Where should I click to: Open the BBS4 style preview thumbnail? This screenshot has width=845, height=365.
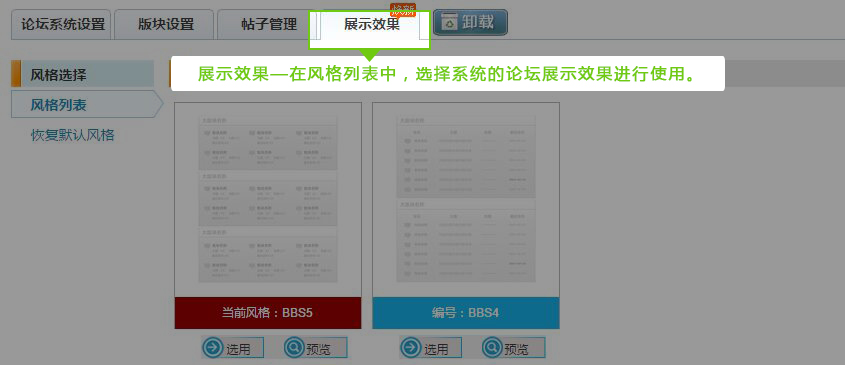(466, 199)
